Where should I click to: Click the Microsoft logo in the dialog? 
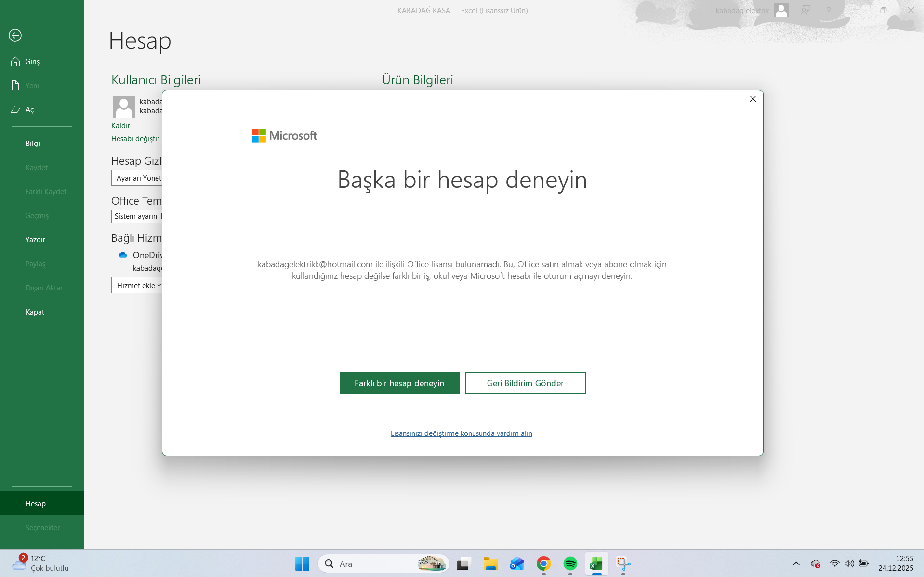click(284, 136)
